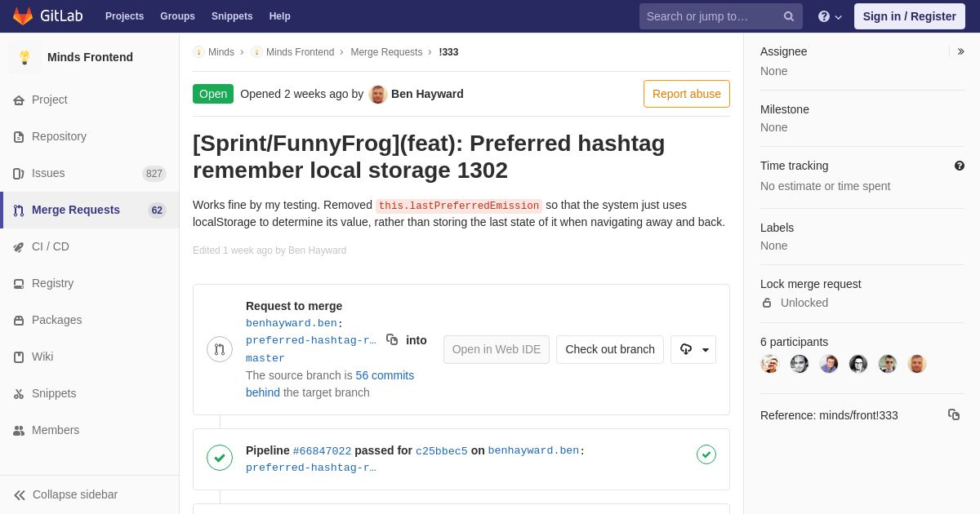
Task: Click Collapse sidebar text
Action: coord(75,494)
